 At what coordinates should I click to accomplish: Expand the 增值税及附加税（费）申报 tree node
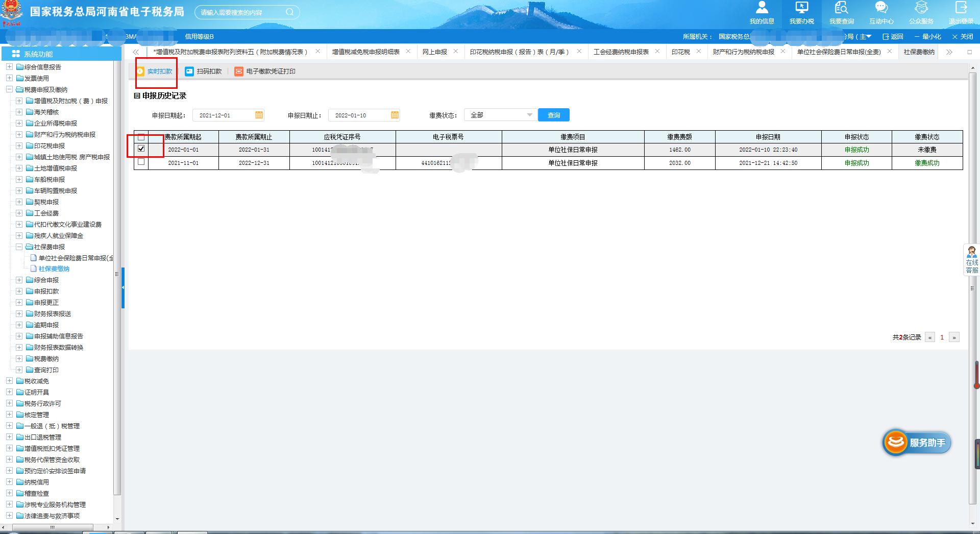tap(19, 101)
